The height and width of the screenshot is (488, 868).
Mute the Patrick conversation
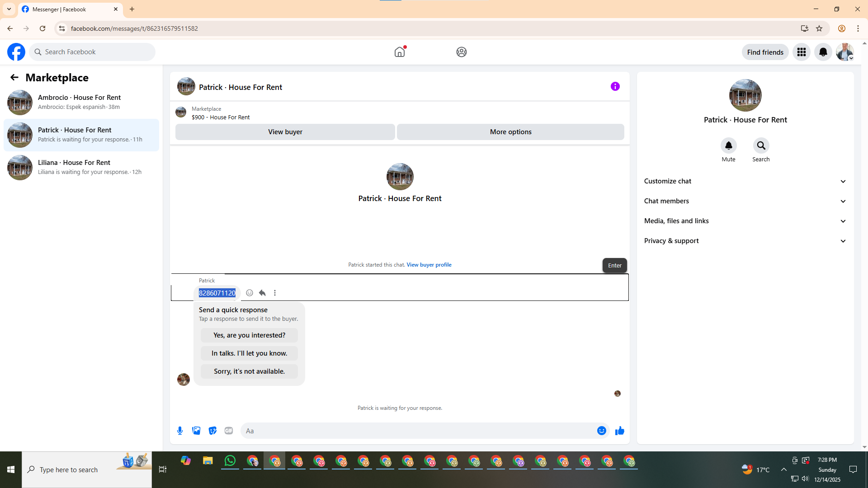coord(728,145)
